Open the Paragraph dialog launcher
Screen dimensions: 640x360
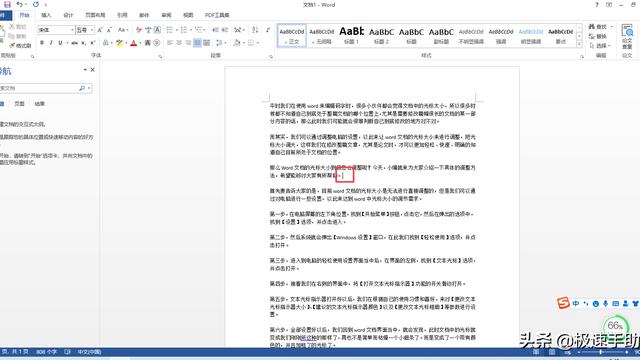click(271, 57)
